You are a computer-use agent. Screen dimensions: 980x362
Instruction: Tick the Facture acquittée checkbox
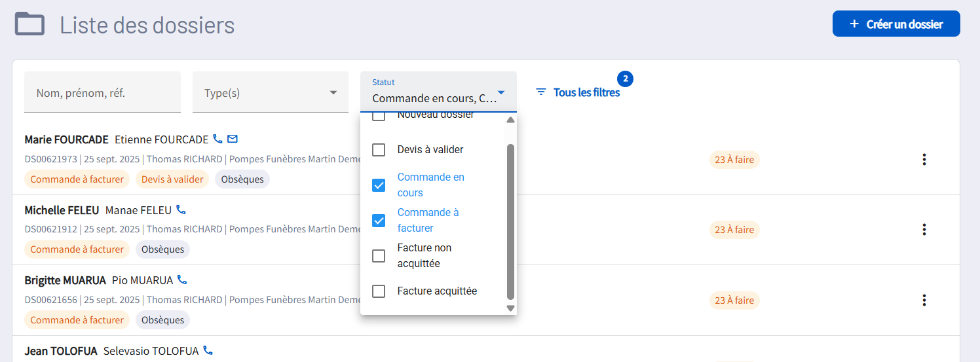click(x=379, y=291)
